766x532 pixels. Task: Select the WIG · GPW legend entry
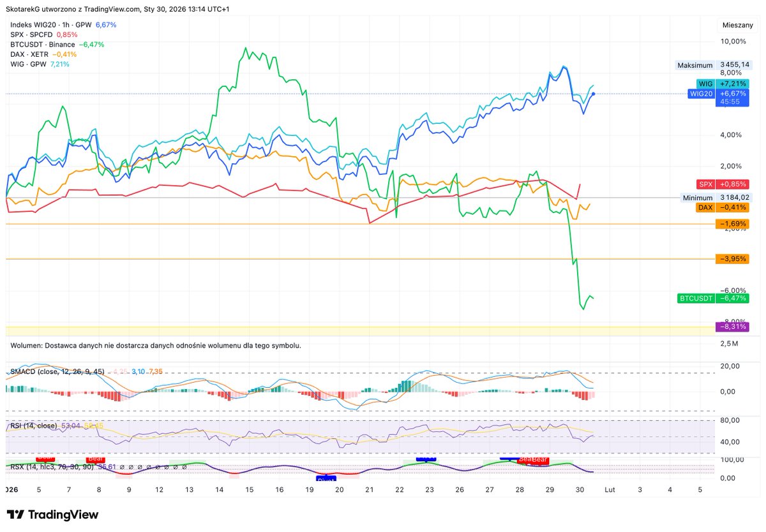29,65
